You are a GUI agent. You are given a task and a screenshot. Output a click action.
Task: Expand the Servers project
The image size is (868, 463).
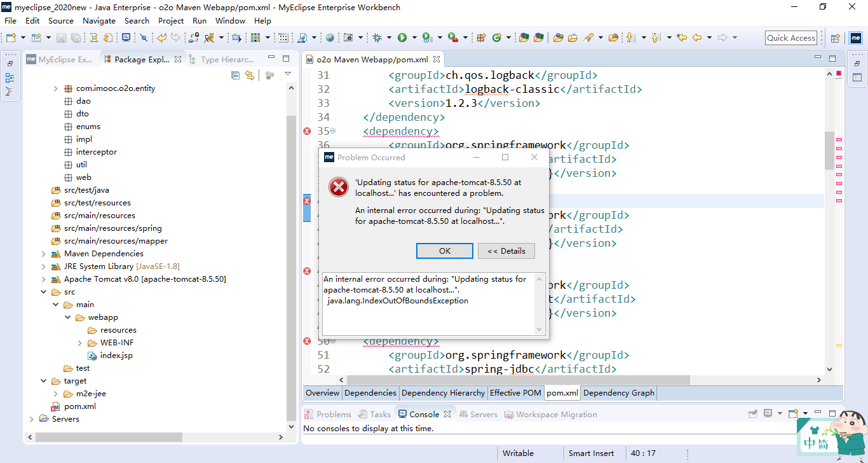pos(31,419)
